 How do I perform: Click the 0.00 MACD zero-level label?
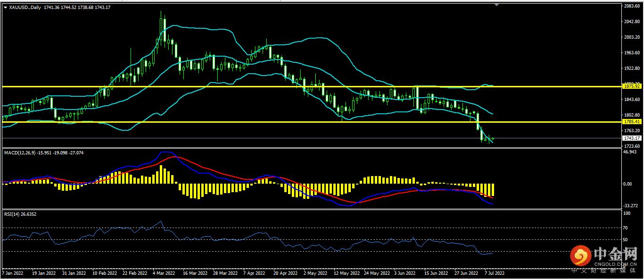click(x=627, y=184)
